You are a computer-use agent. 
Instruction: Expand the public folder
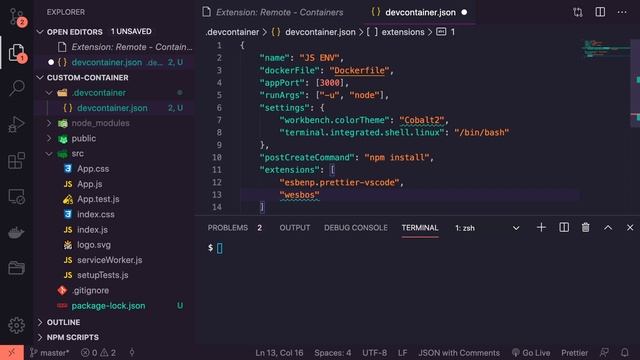pos(49,138)
